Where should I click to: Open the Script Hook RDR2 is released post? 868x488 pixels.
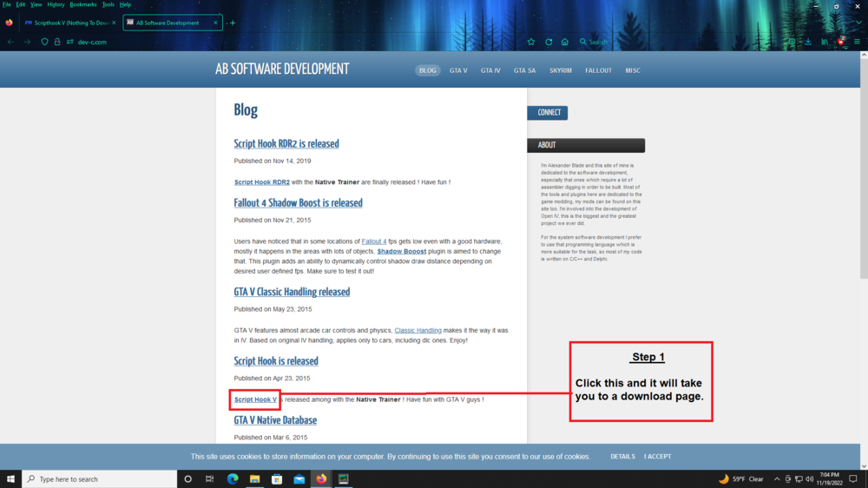[x=286, y=143]
